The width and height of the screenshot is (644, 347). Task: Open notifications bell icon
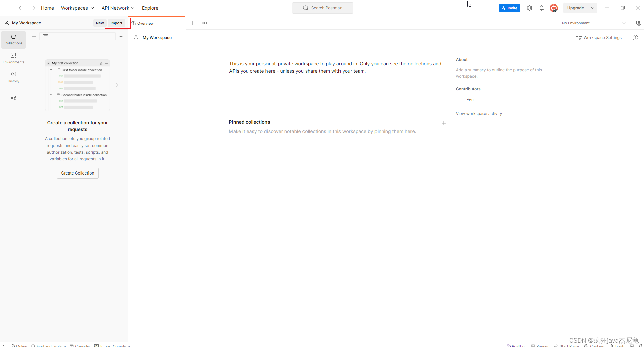(x=542, y=8)
